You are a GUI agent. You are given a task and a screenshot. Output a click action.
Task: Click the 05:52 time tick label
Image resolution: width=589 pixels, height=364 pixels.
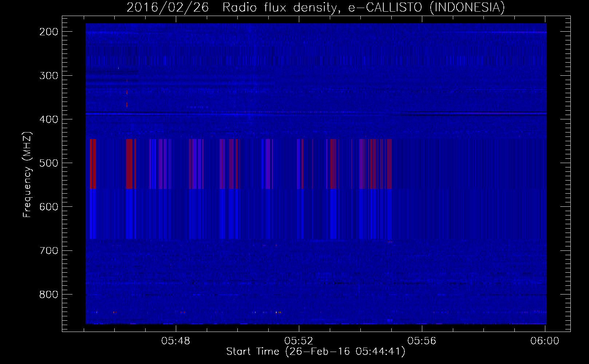pos(299,341)
